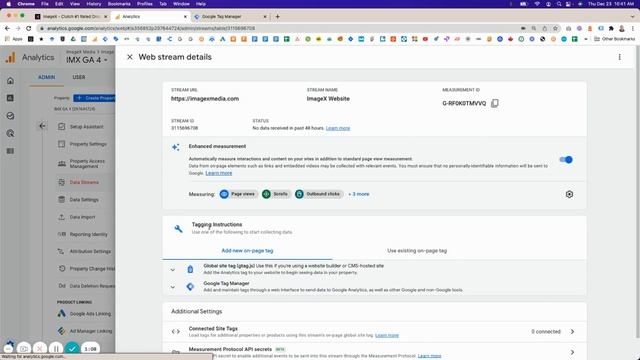Click the Tagging Instructions wrench icon
This screenshot has width=640, height=360.
click(178, 228)
